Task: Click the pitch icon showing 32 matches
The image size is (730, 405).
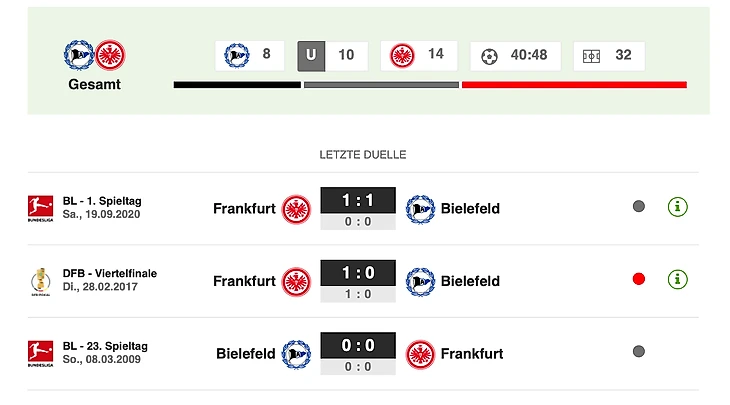Action: [592, 55]
